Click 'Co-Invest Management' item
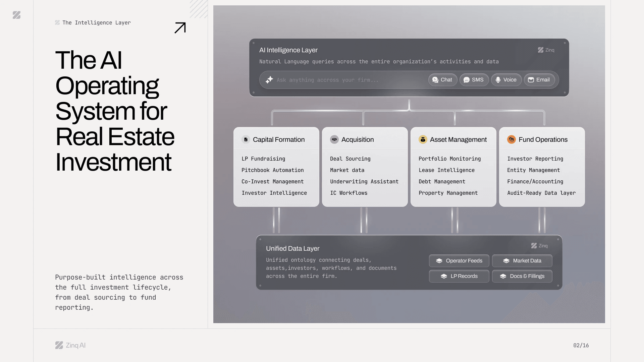644x362 pixels. pos(273,182)
